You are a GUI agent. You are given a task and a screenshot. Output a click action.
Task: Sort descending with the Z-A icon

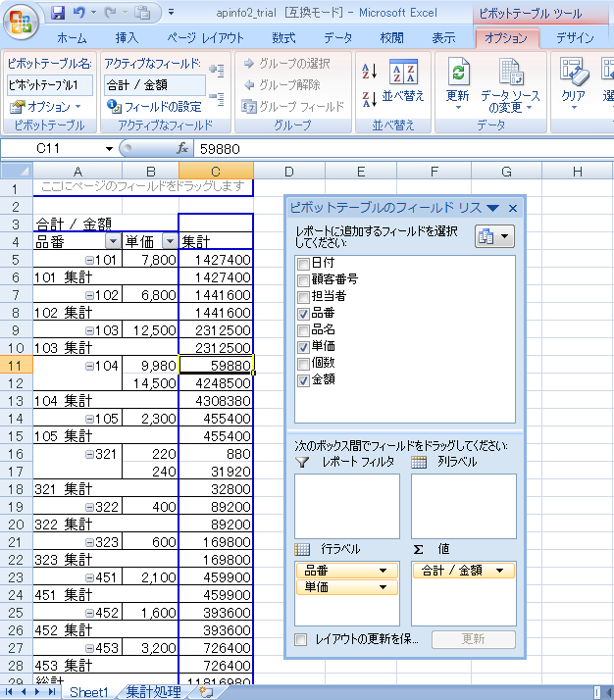coord(370,99)
